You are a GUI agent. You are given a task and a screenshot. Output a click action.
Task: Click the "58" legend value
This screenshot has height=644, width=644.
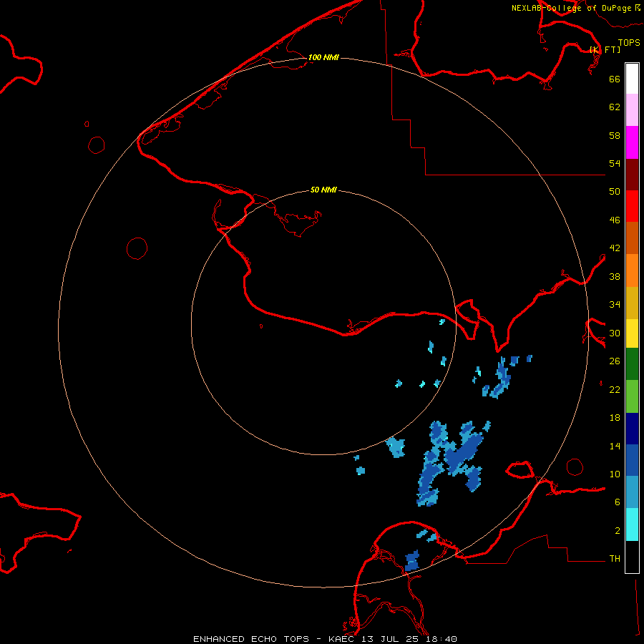pyautogui.click(x=615, y=135)
